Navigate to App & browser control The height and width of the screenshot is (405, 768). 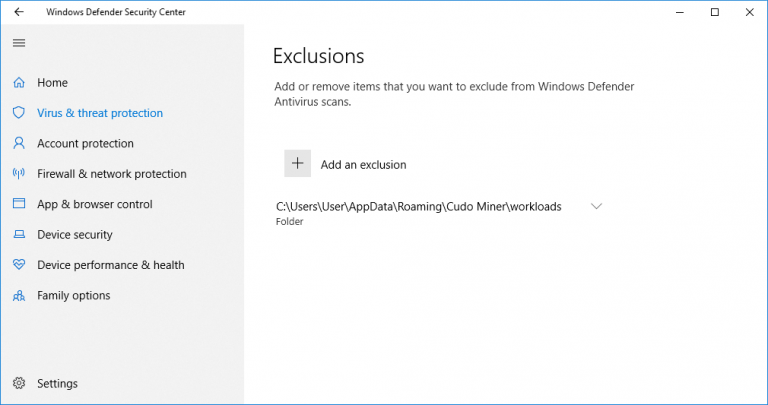tap(95, 204)
